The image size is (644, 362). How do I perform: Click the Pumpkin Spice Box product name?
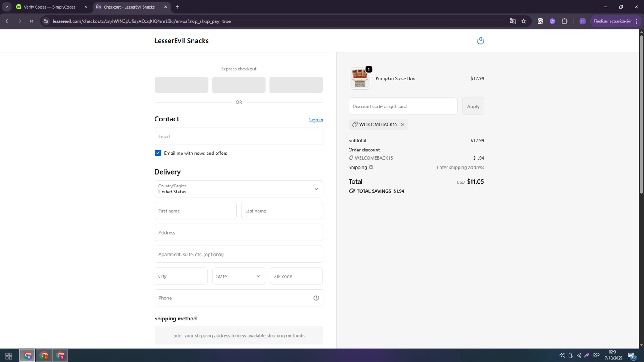click(395, 78)
